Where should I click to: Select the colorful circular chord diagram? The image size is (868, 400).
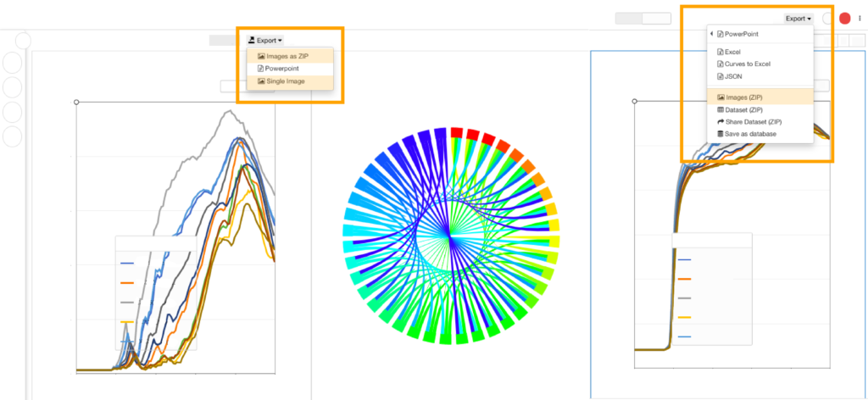point(451,236)
